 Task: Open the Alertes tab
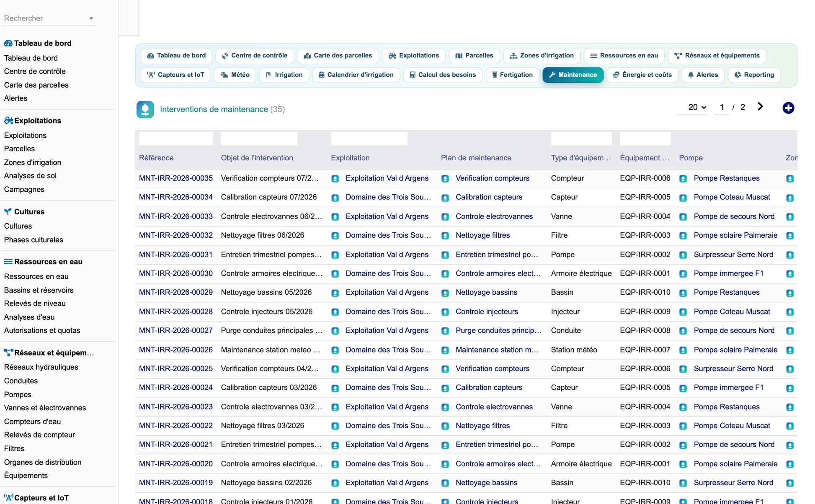pos(703,75)
